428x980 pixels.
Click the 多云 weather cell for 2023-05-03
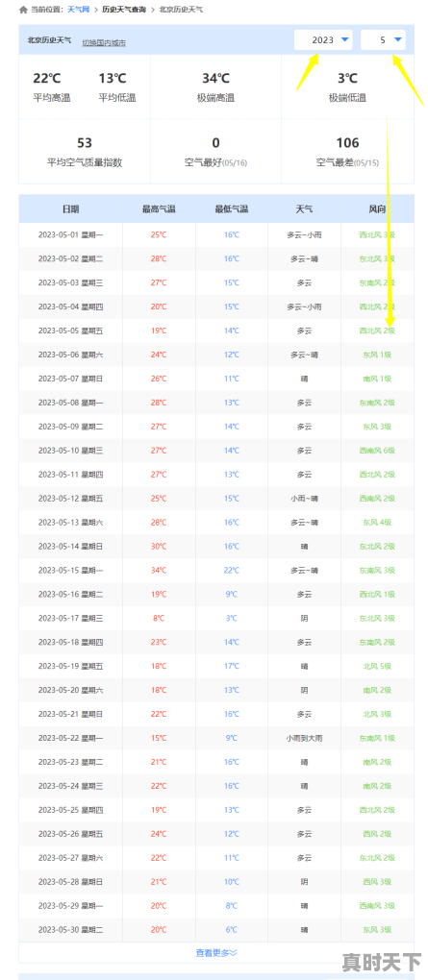point(304,283)
